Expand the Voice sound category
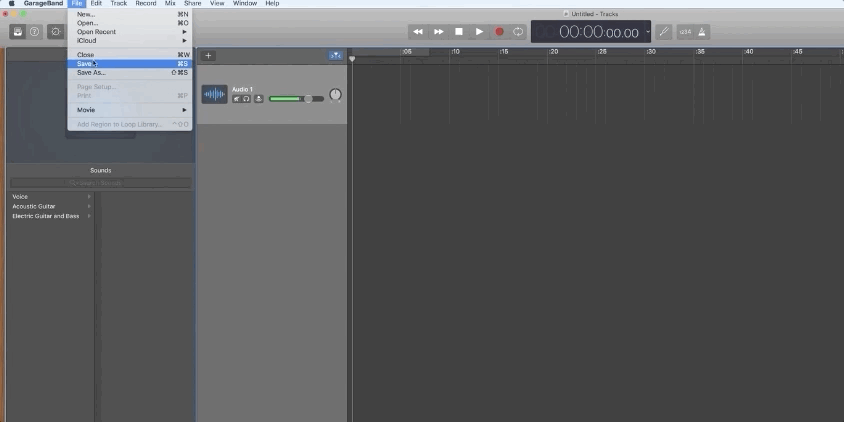 click(51, 197)
